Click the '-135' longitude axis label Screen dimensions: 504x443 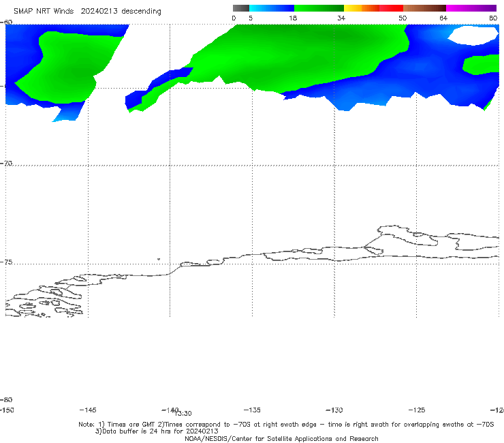click(x=252, y=410)
